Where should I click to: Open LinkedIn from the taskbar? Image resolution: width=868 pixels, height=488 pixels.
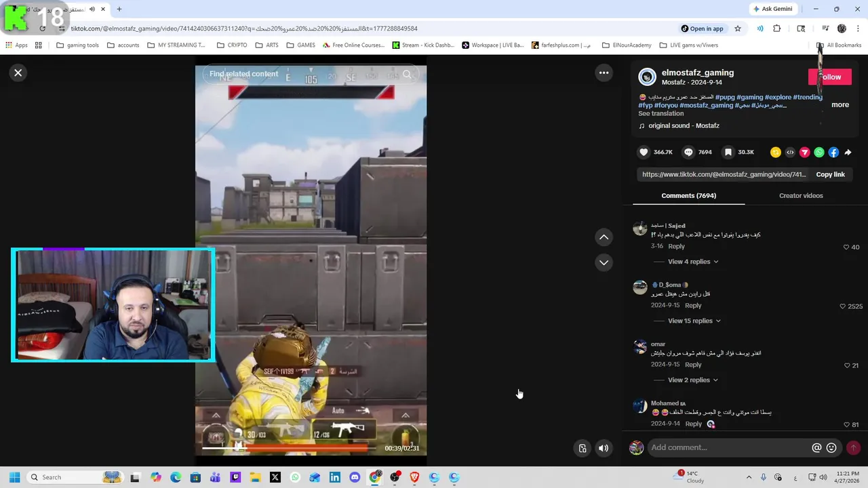tap(335, 477)
